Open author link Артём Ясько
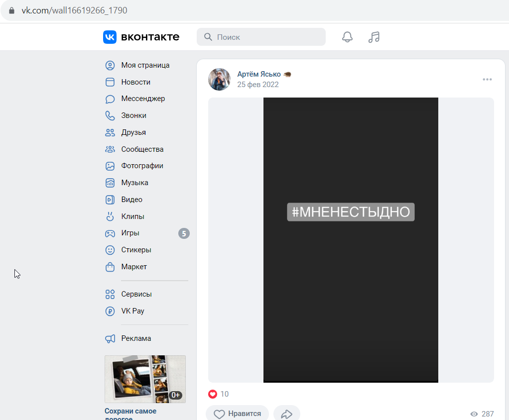The width and height of the screenshot is (509, 420). (x=258, y=74)
